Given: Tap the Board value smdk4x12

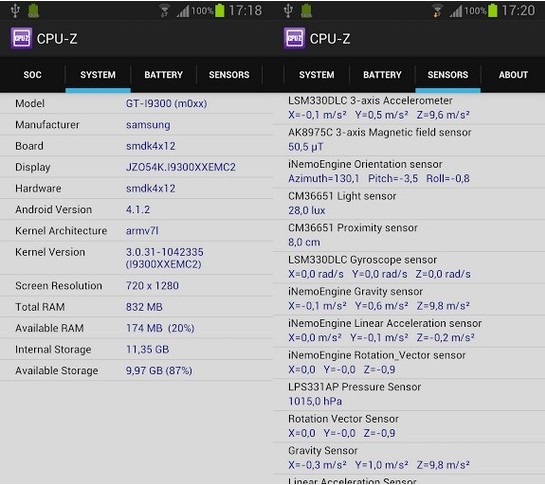Looking at the screenshot, I should 151,146.
